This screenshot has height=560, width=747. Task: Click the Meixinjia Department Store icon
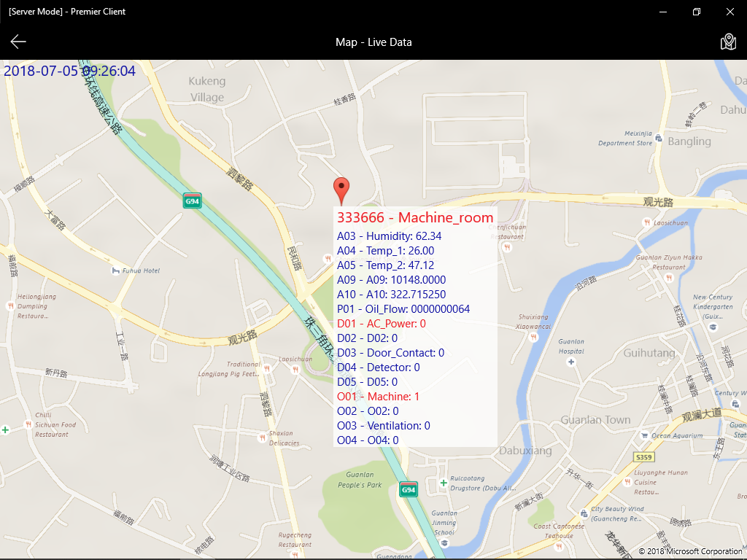pyautogui.click(x=659, y=138)
